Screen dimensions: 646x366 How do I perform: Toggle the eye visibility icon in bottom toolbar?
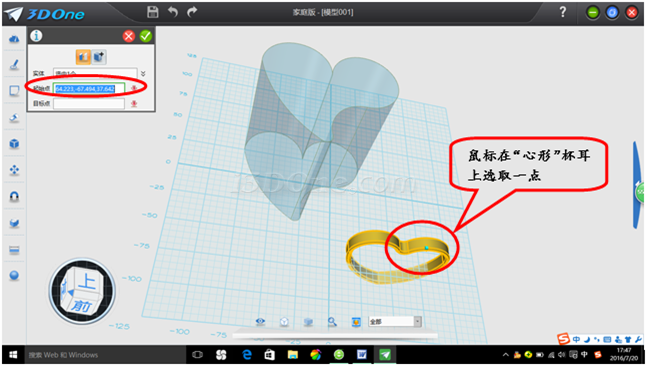(260, 321)
